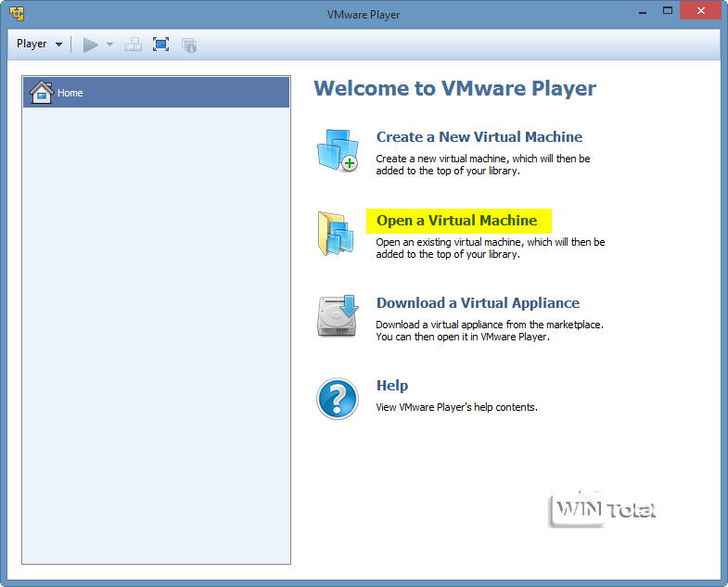This screenshot has width=728, height=587.
Task: Click the "Welcome to VMware Player" heading
Action: coord(455,88)
